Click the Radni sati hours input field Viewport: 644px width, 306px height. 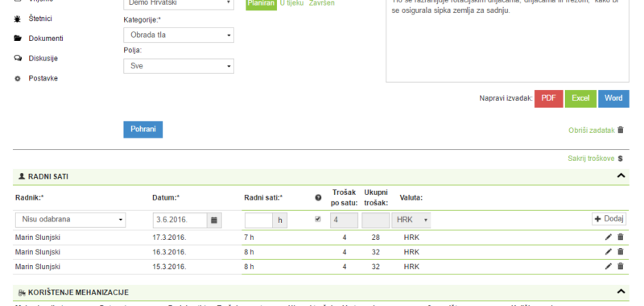[258, 220]
